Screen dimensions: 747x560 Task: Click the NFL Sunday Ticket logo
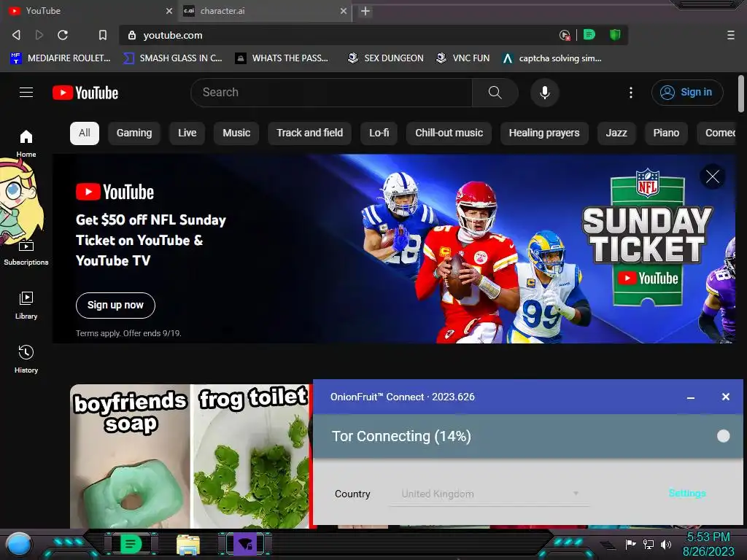tap(648, 237)
